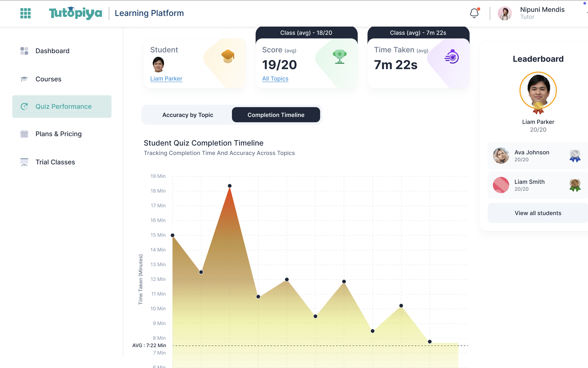Click Liam Parker's leaderboard top photo
Screen dimensions: 588x368
click(x=538, y=90)
